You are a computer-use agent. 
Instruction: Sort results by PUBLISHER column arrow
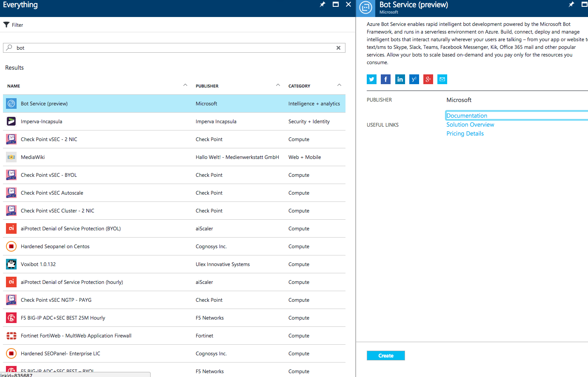point(278,85)
